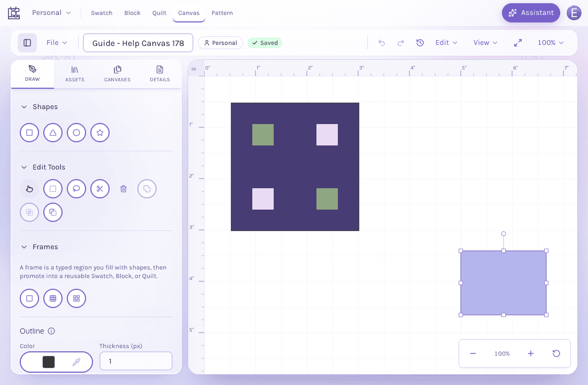The height and width of the screenshot is (385, 588).
Task: Undo the last action
Action: (382, 43)
